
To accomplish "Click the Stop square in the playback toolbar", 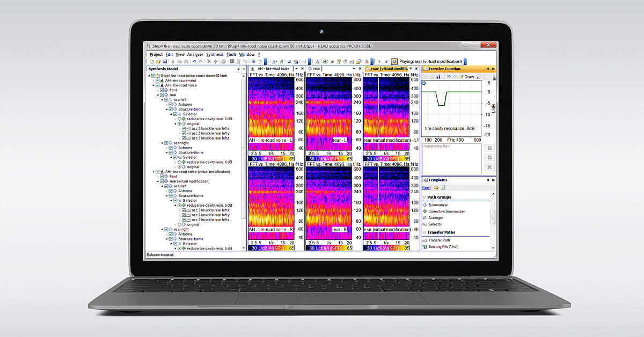I will point(386,62).
